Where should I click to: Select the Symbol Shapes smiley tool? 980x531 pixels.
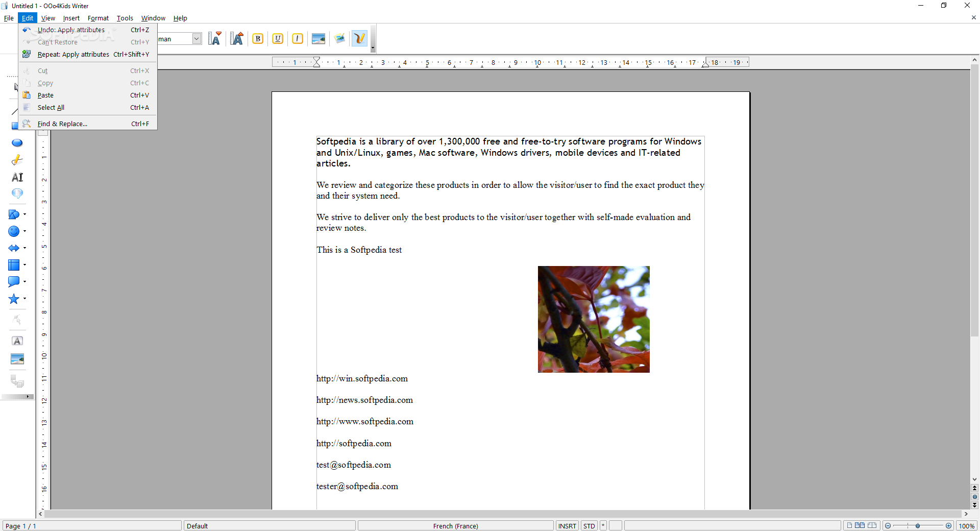click(14, 231)
